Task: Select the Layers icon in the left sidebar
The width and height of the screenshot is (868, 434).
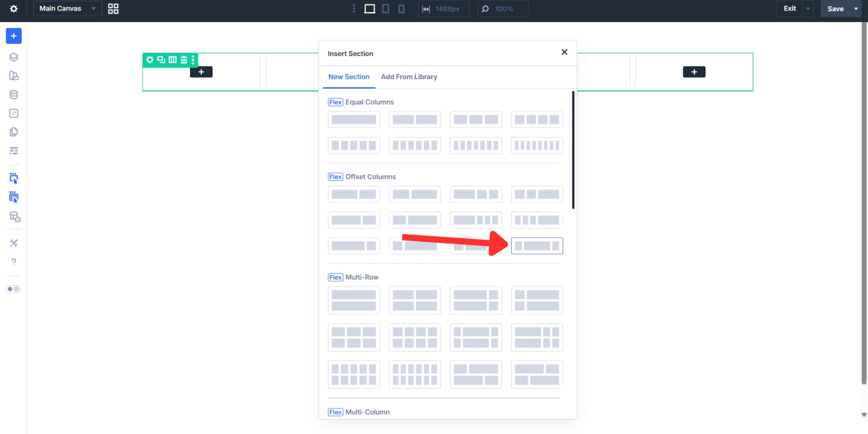Action: coord(14,56)
